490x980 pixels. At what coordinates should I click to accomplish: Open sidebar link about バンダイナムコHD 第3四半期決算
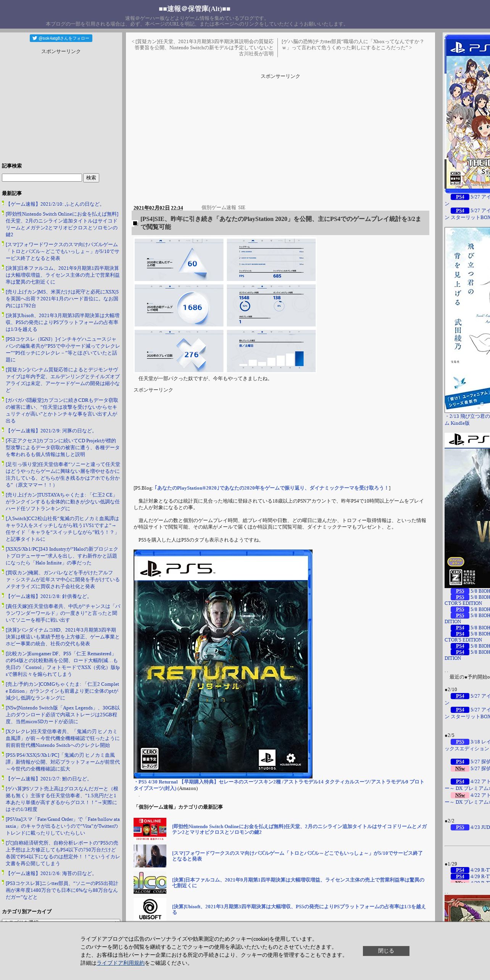point(63,637)
